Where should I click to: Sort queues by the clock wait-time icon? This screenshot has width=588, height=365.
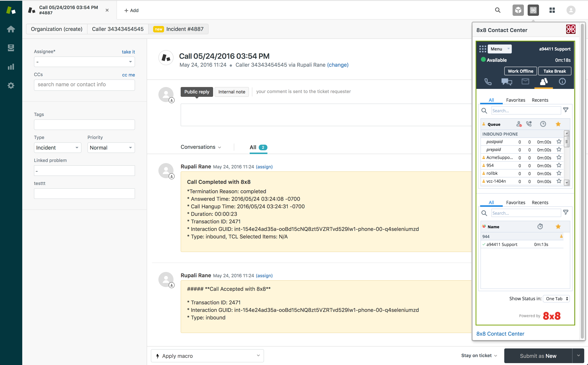(543, 124)
